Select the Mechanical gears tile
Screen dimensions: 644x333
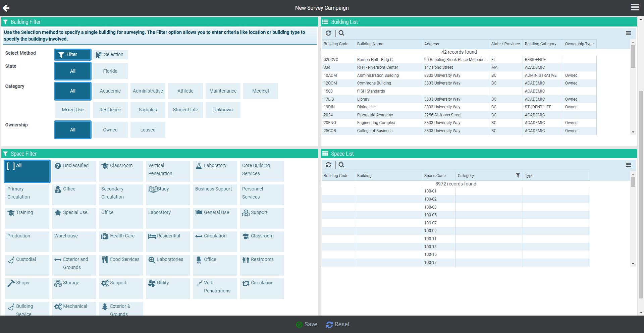click(74, 309)
